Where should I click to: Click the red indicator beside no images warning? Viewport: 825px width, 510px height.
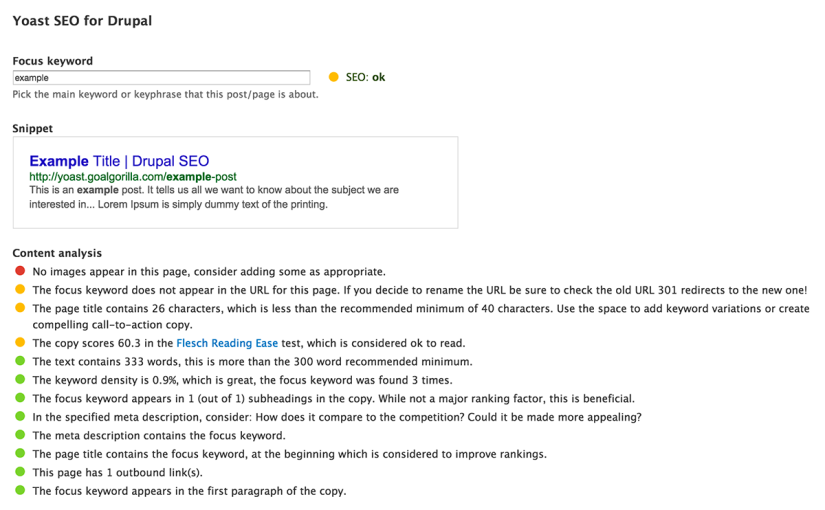(20, 271)
